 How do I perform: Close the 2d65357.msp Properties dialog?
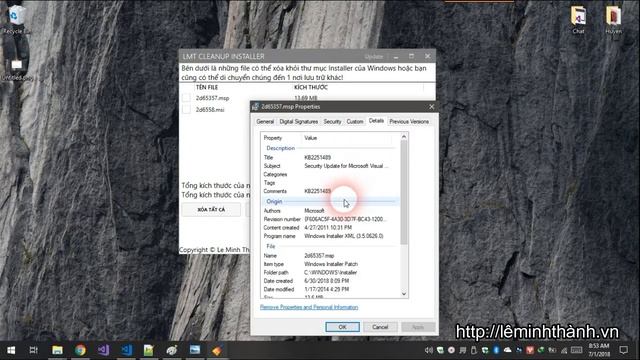431,107
